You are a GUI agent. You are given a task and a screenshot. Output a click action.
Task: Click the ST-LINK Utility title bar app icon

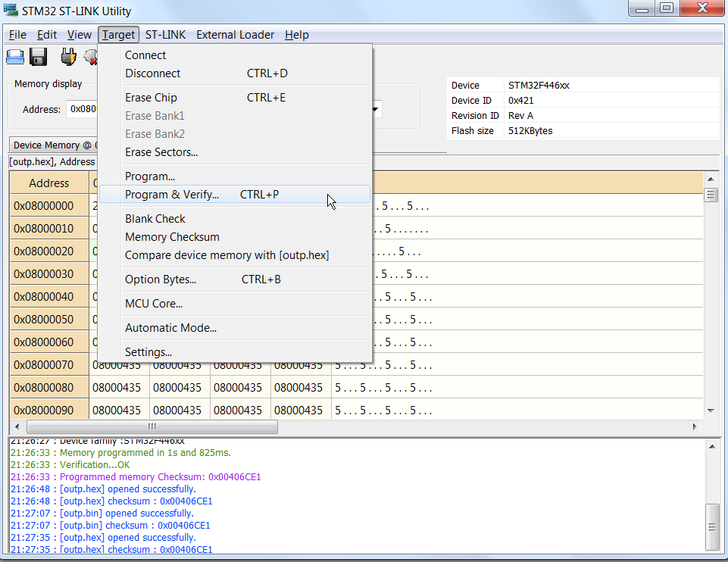[x=11, y=11]
